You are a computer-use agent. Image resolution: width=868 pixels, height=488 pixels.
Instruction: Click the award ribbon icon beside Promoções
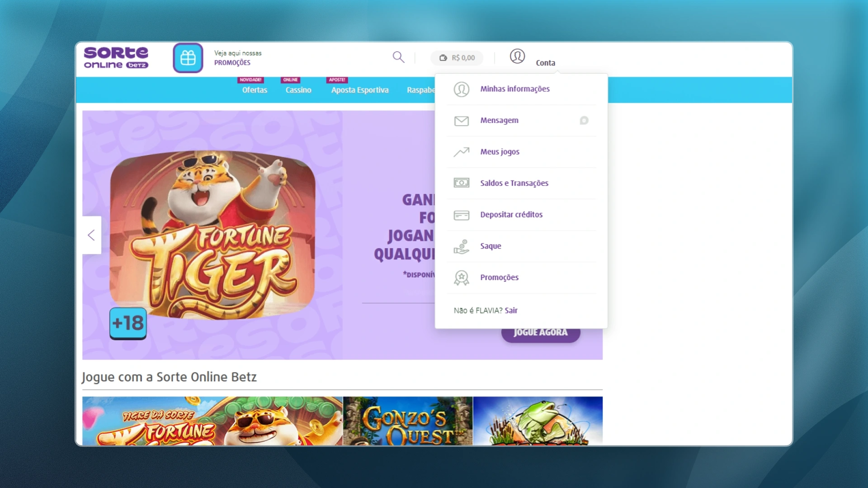click(x=461, y=278)
